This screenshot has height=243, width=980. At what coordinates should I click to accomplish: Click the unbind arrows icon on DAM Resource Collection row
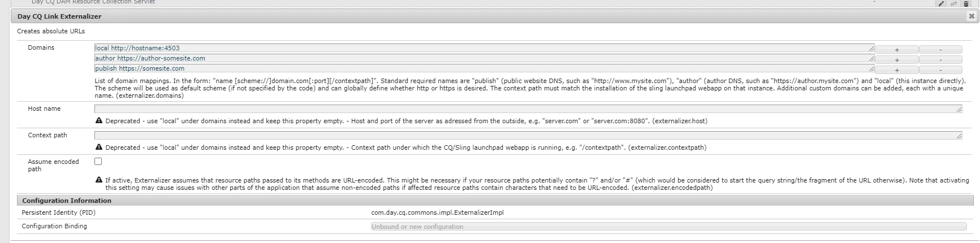953,3
